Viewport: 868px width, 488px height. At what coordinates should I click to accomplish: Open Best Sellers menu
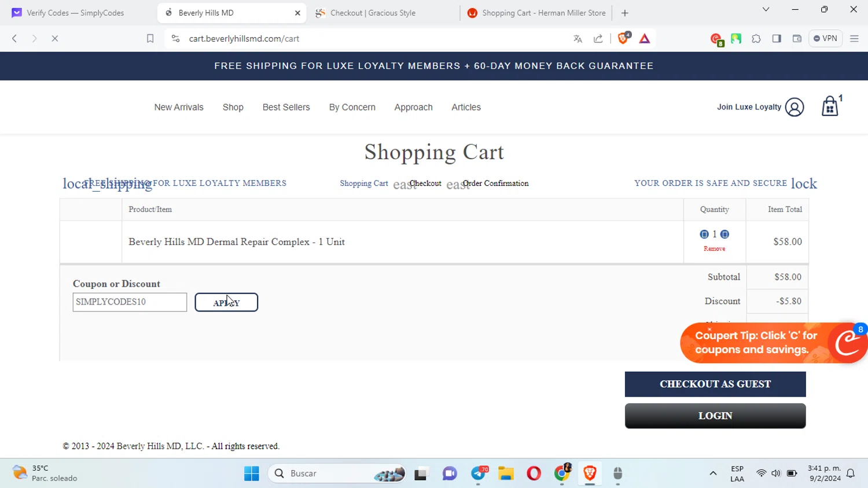tap(286, 107)
